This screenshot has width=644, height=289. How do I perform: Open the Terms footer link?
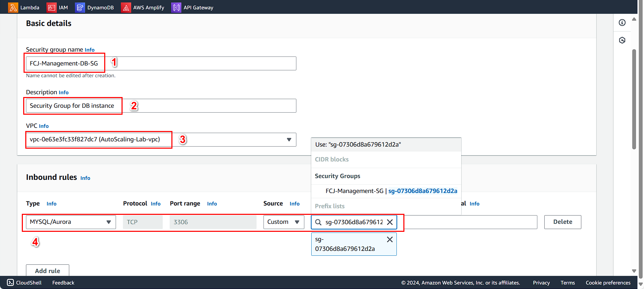568,283
